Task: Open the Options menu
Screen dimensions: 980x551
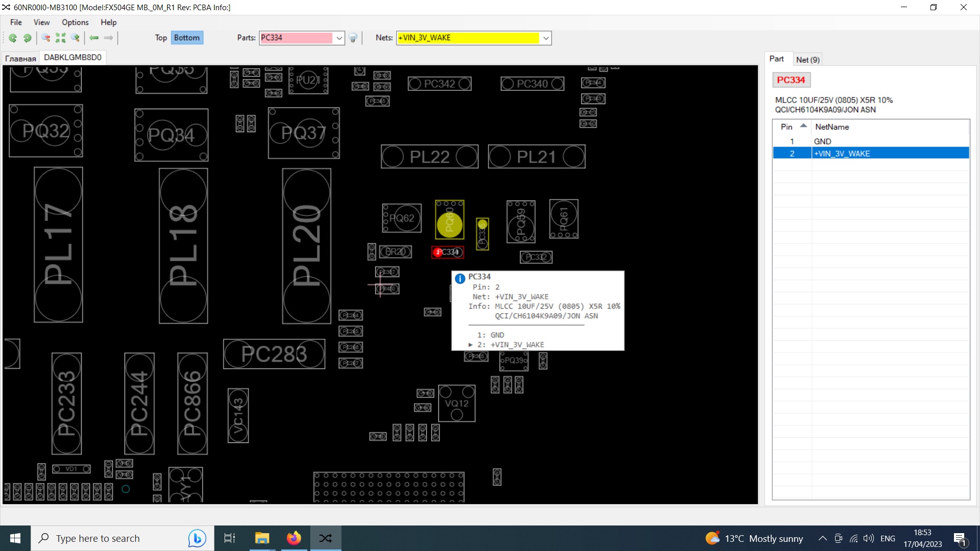Action: click(x=75, y=22)
